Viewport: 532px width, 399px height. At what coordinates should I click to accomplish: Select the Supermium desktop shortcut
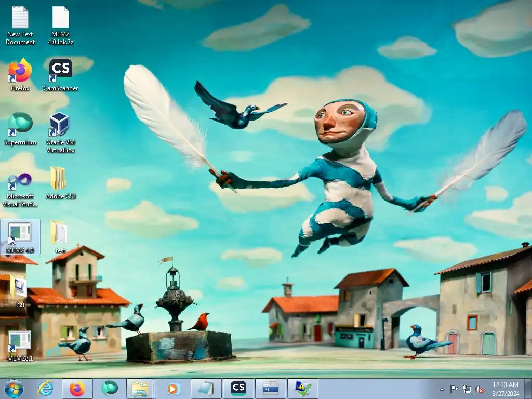[x=20, y=129]
